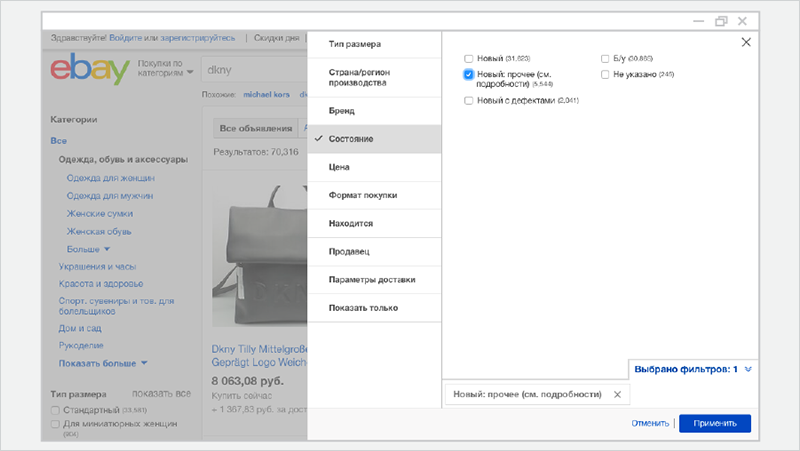The image size is (800, 451).
Task: Open 'Одежда для мужчин' category
Action: 110,196
